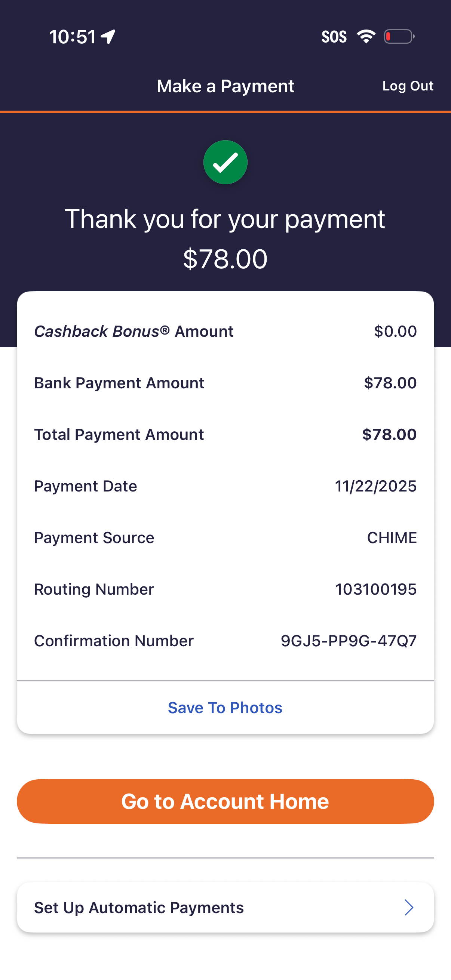This screenshot has width=451, height=980.
Task: Tap the routing number 103100195
Action: tap(375, 589)
